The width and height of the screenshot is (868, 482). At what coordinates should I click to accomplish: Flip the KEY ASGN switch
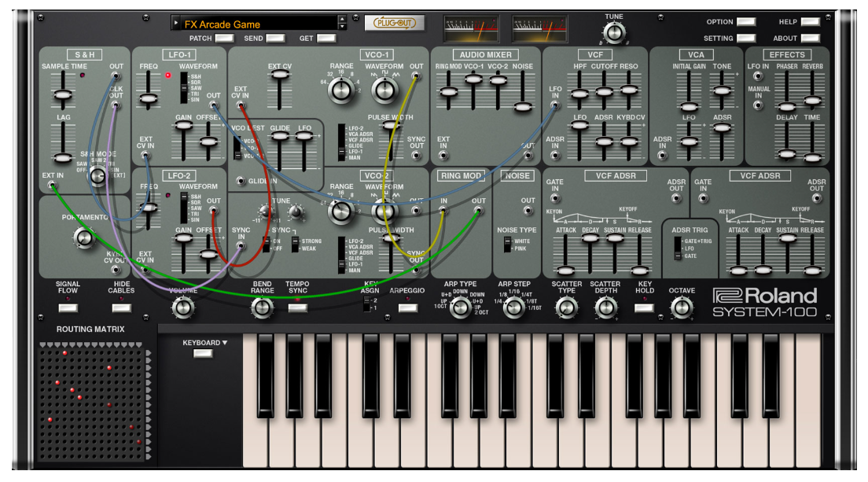pyautogui.click(x=366, y=304)
